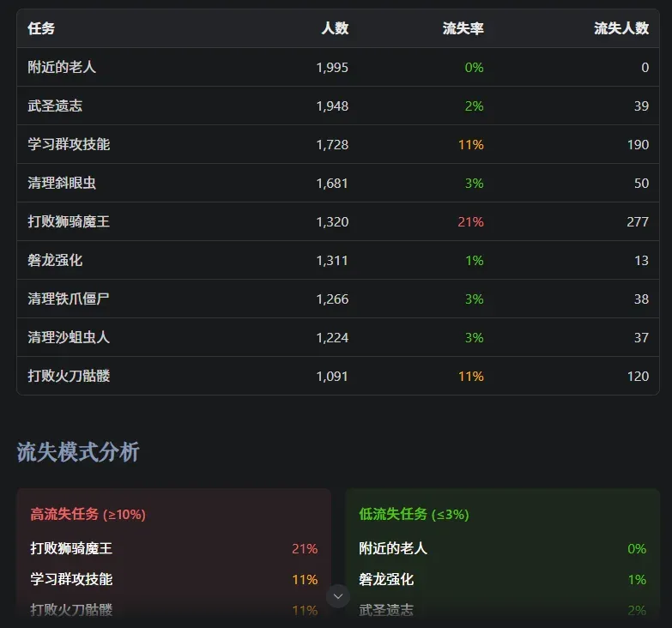Screen dimensions: 672x628
Task: Open the 低流失任务 (≤3%) card title
Action: click(x=414, y=514)
